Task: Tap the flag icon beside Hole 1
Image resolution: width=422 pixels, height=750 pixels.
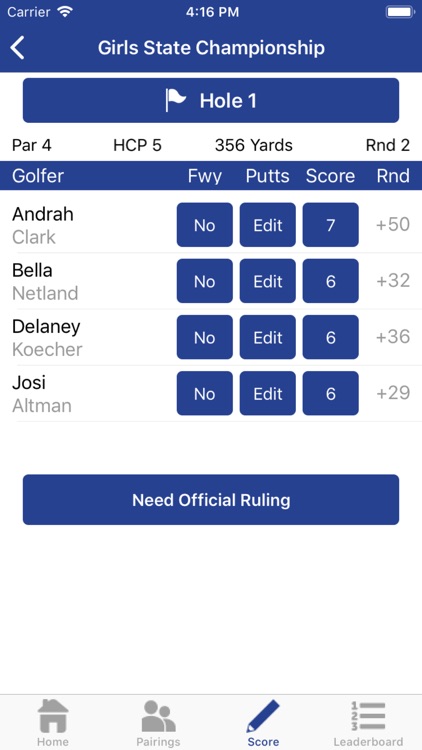Action: pyautogui.click(x=176, y=100)
